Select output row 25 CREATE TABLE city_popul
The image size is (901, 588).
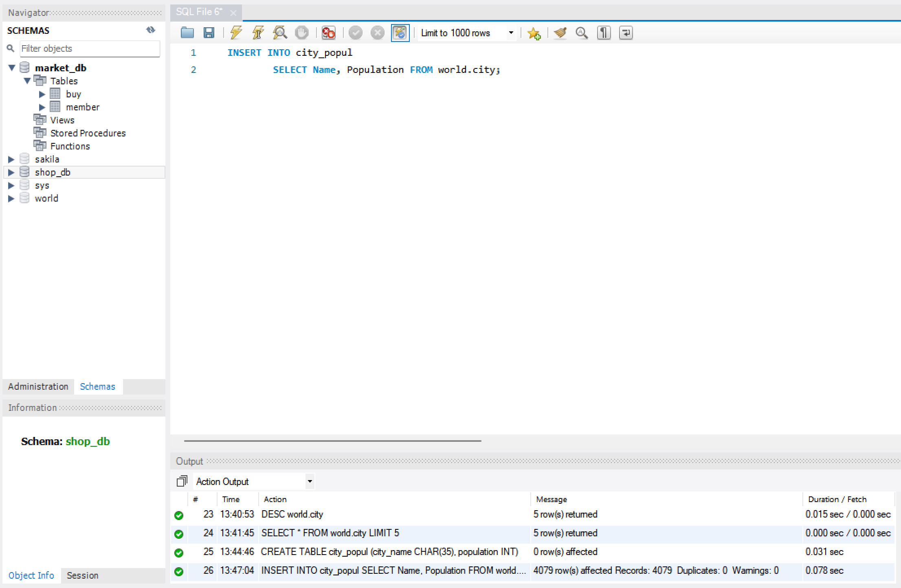point(389,552)
